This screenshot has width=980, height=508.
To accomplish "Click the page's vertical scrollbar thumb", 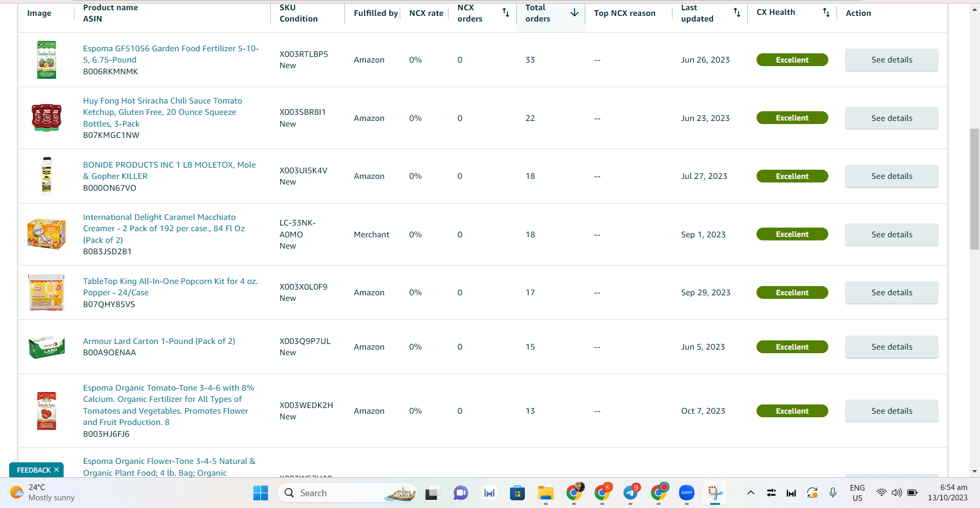I will click(974, 189).
